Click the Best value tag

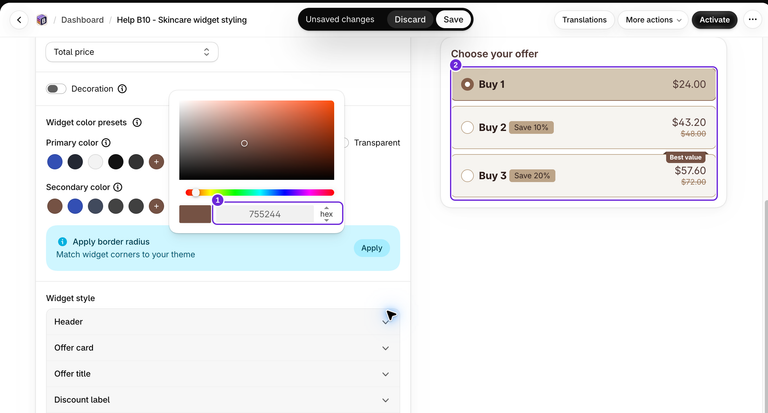[685, 157]
